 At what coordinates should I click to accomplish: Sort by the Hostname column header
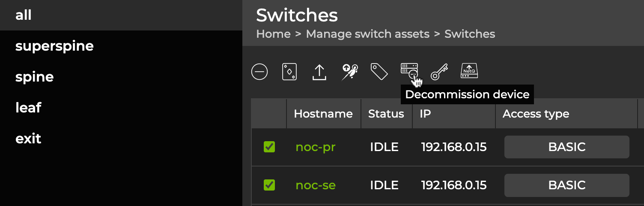(323, 114)
